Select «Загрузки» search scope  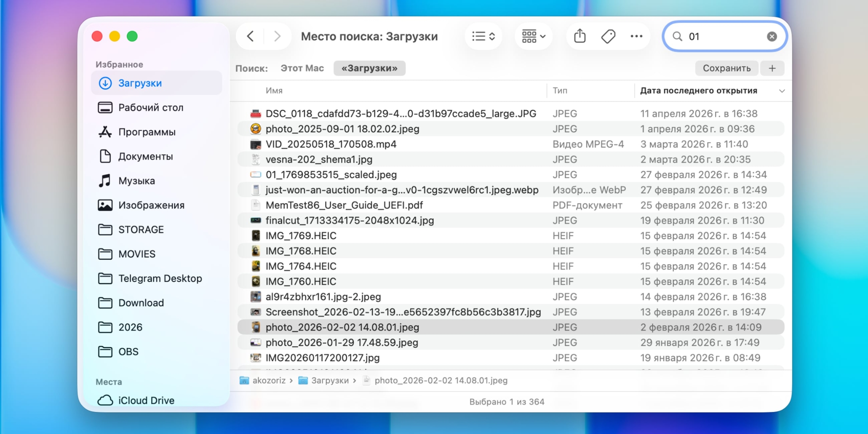369,68
